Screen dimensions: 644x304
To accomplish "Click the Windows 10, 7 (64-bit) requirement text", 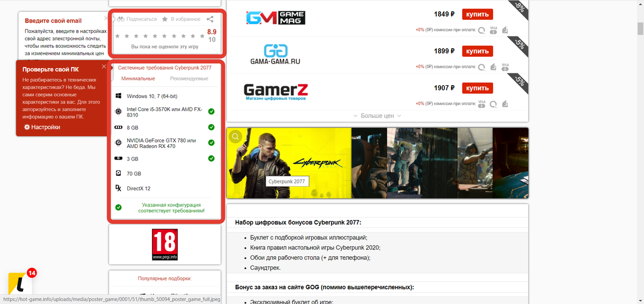I will pos(152,97).
